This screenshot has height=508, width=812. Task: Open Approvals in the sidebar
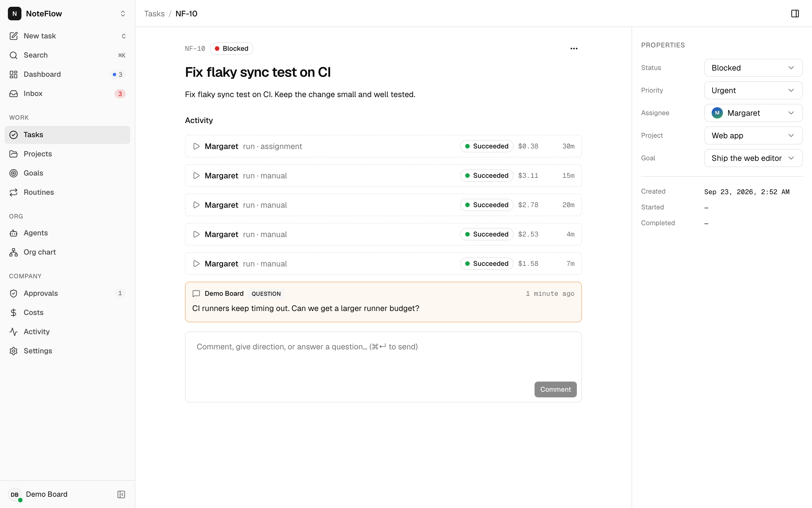[67, 293]
